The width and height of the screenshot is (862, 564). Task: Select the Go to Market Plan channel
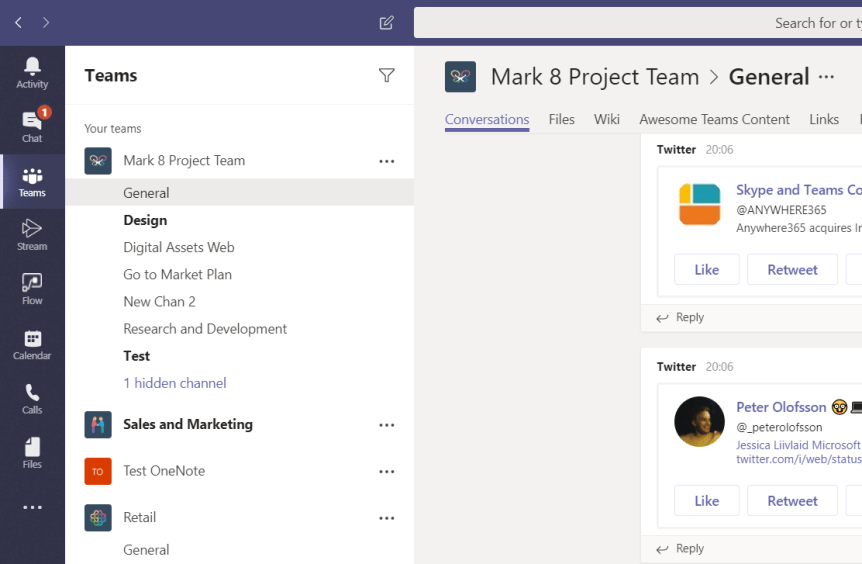pyautogui.click(x=177, y=274)
